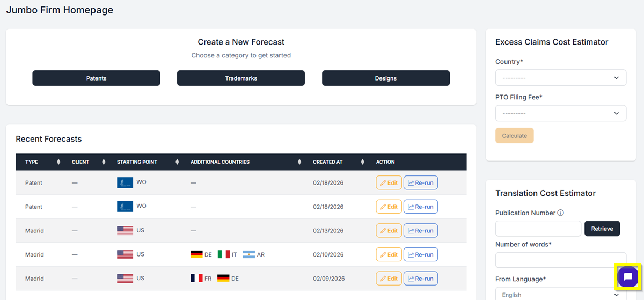Edit the Madrid forecast from 02/10/2026
This screenshot has height=300, width=644.
click(389, 254)
